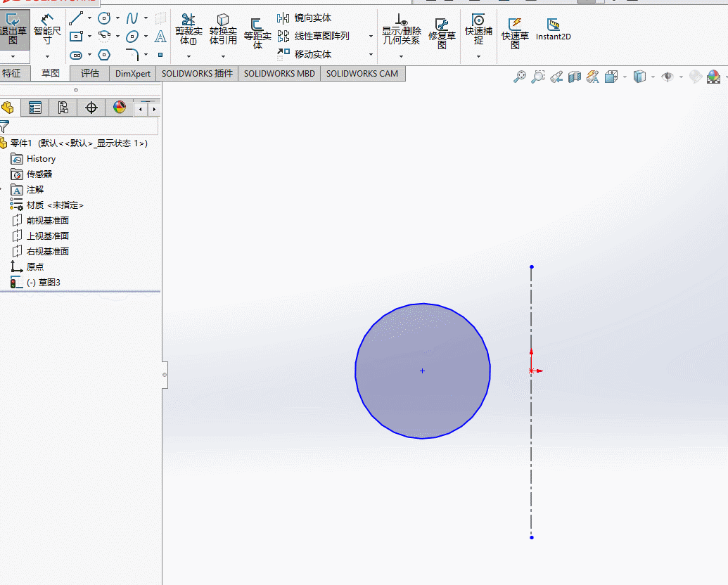Click the Display Style icon
The image size is (728, 585).
(639, 77)
